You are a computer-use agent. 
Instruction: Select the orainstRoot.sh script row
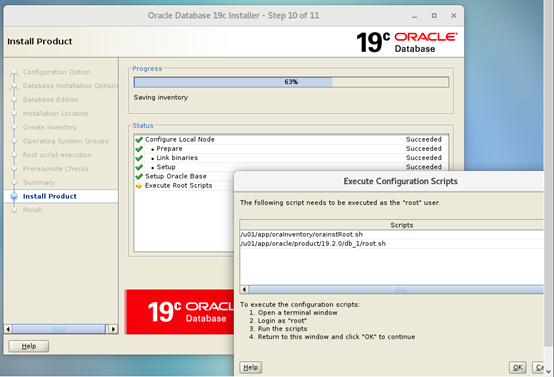coord(391,235)
